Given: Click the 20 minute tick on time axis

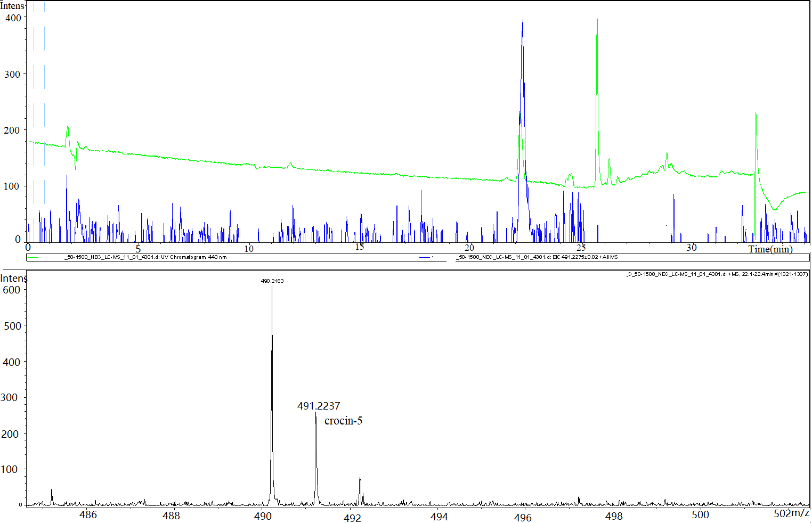Looking at the screenshot, I should point(469,248).
